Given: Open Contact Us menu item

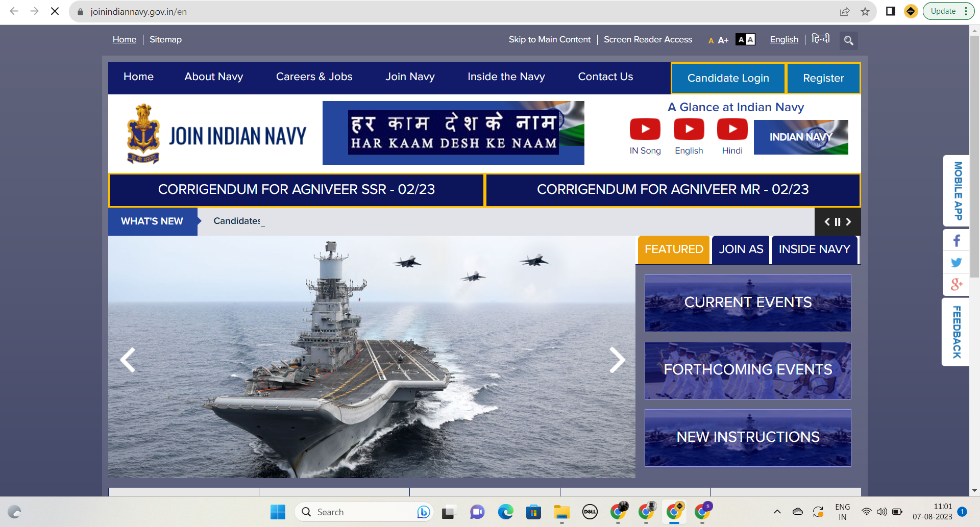Looking at the screenshot, I should (605, 77).
